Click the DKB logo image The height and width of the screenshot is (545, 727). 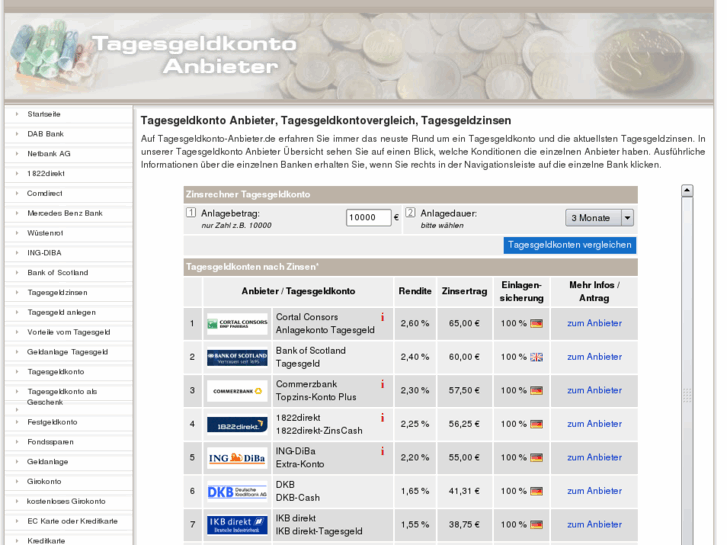237,492
